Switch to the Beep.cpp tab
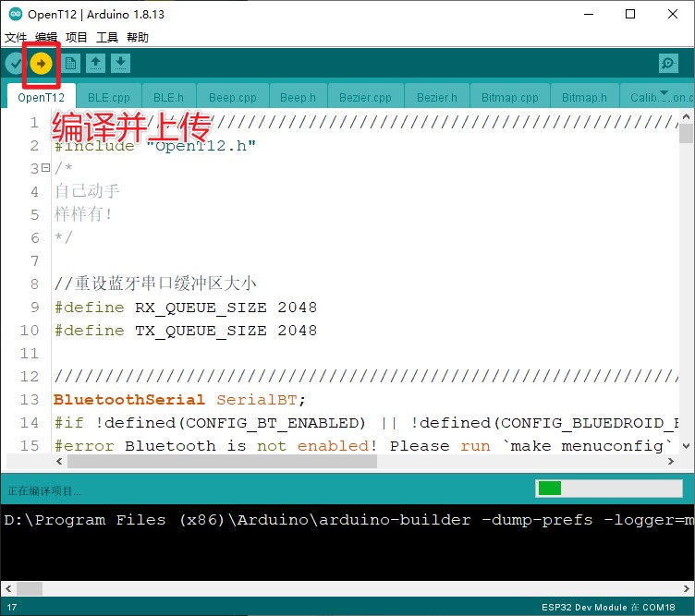This screenshot has width=695, height=616. [x=233, y=97]
